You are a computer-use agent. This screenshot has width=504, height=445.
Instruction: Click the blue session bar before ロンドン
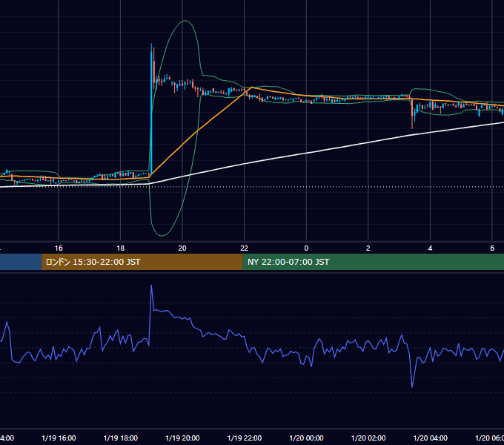tap(21, 262)
